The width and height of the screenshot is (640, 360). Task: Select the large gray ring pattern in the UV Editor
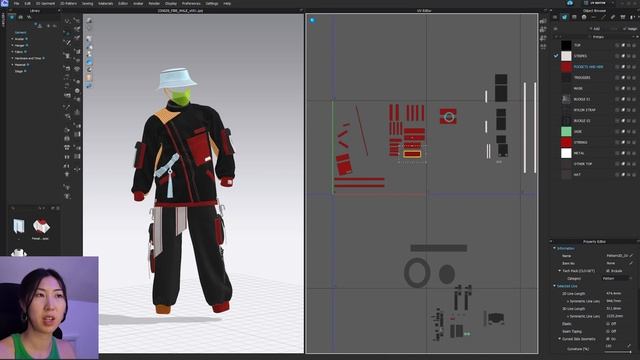point(417,273)
